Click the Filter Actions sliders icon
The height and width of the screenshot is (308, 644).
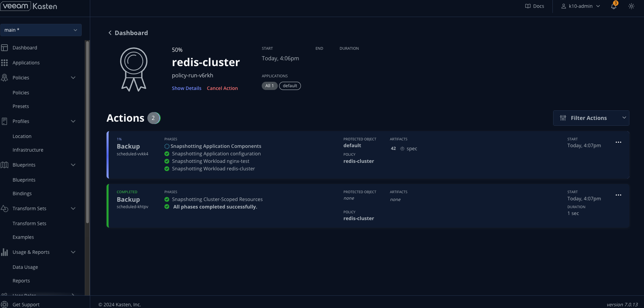tap(563, 118)
